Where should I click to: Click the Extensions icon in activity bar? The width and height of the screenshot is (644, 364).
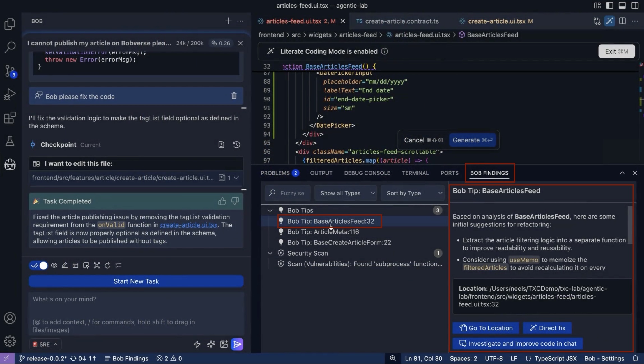point(10,117)
